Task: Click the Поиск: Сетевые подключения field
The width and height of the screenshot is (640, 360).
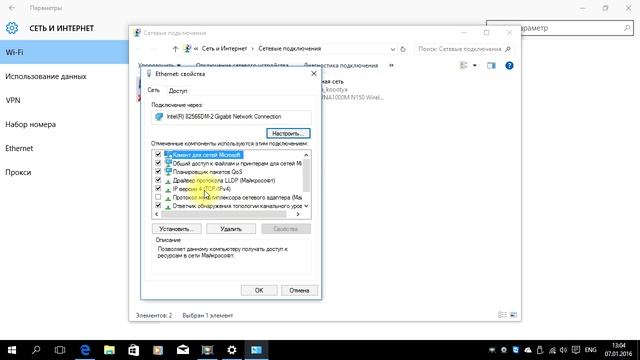Action: [x=463, y=49]
